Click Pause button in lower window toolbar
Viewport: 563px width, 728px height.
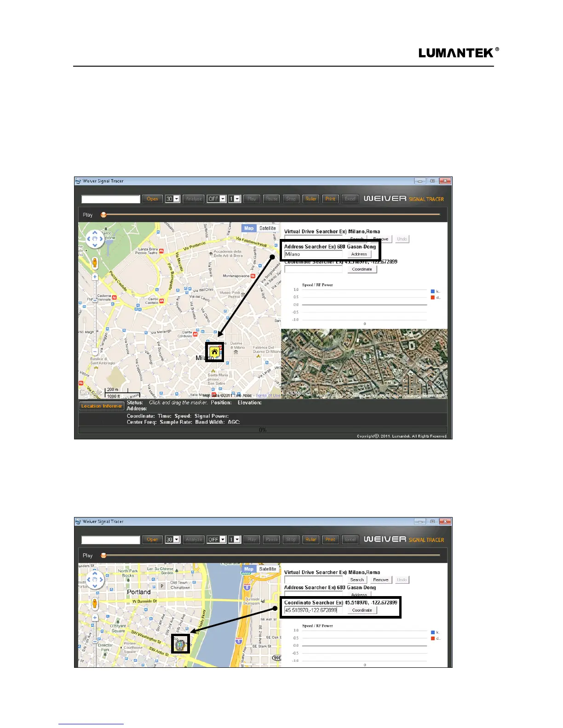271,540
